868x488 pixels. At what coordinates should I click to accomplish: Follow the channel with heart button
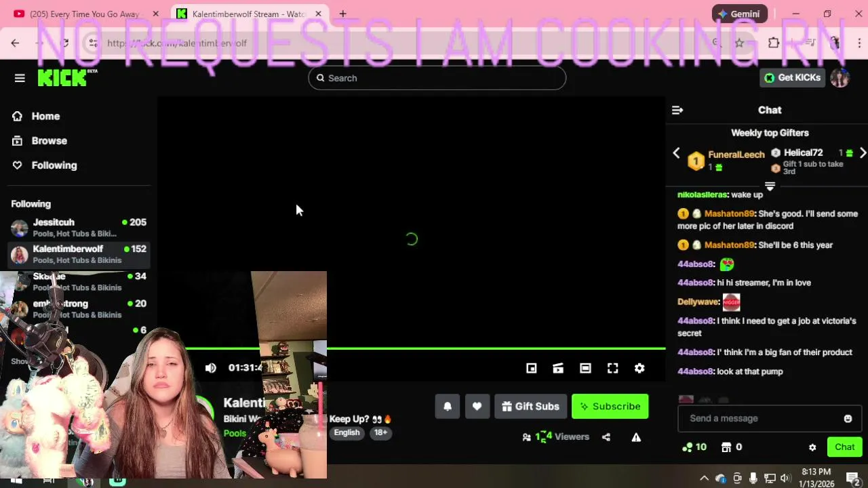(477, 406)
